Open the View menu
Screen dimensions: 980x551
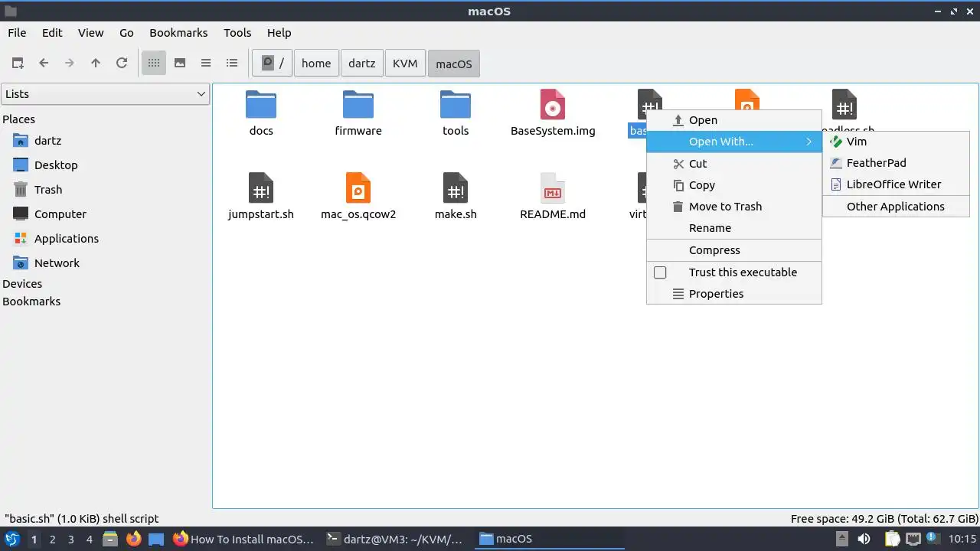pos(90,33)
